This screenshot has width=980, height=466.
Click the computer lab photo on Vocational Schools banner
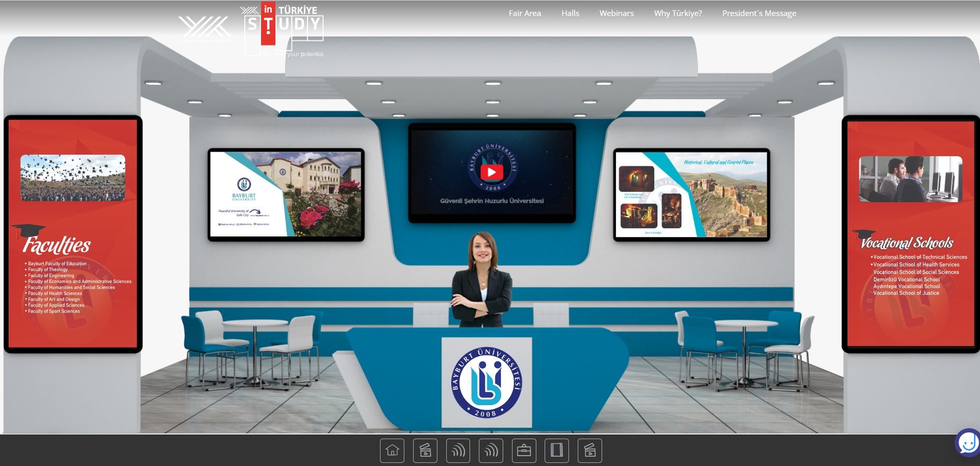tap(910, 179)
